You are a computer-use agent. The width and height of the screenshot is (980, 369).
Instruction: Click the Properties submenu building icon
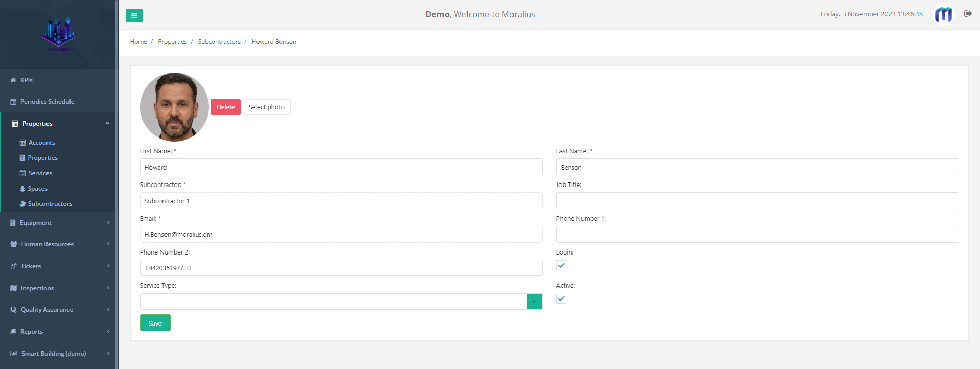(x=22, y=158)
